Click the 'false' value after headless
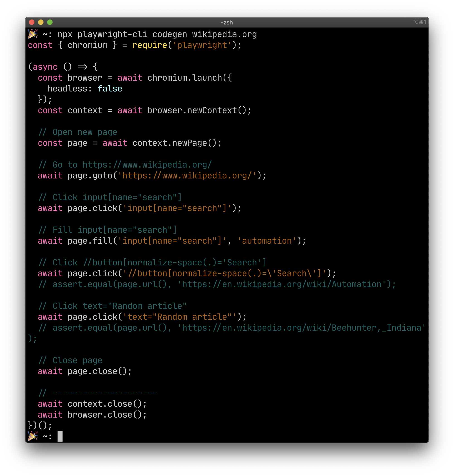This screenshot has width=454, height=476. click(110, 89)
